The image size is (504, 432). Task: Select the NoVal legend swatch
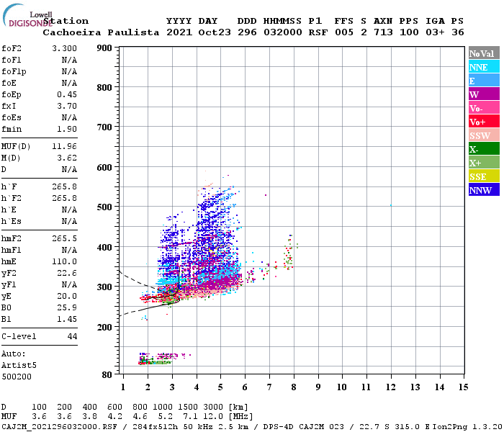[x=484, y=53]
